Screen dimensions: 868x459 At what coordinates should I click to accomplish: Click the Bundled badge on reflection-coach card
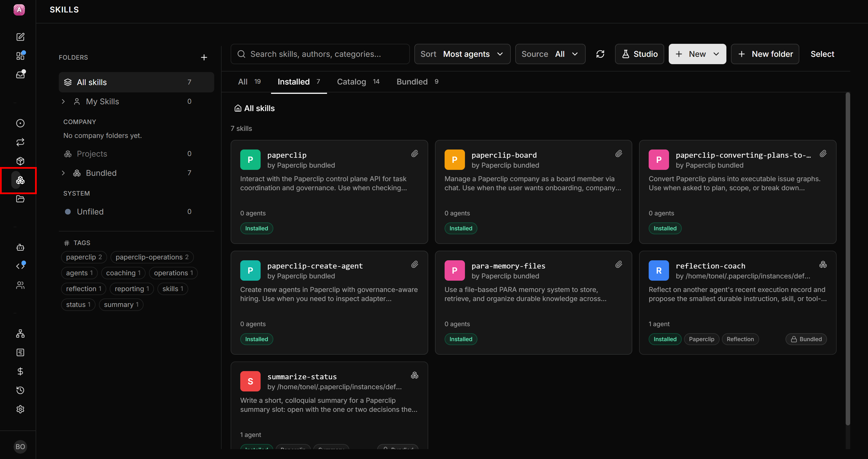click(806, 339)
